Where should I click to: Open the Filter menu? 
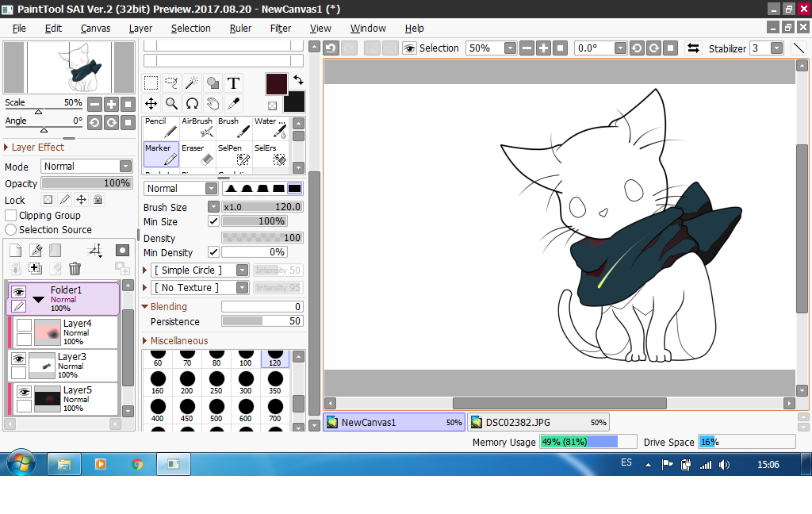pos(281,29)
